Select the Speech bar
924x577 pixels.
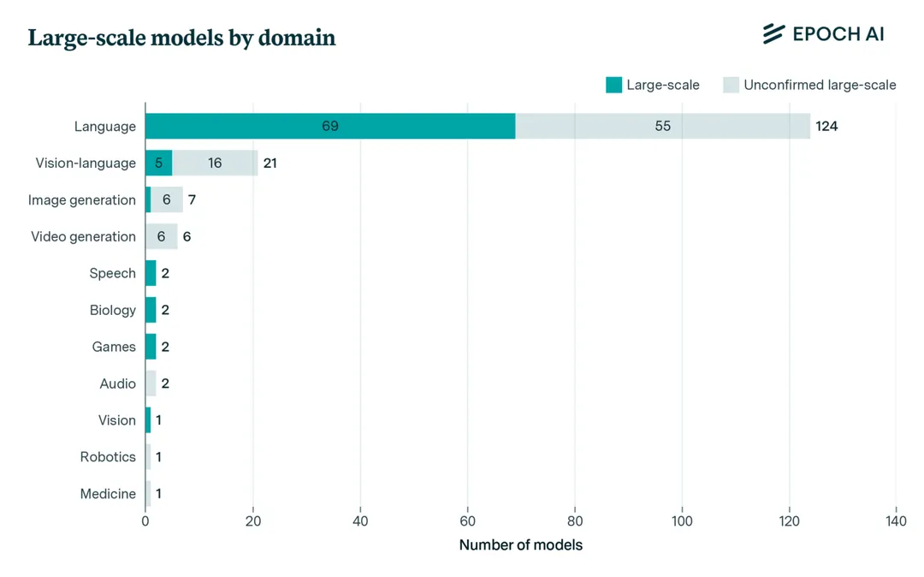coord(151,273)
